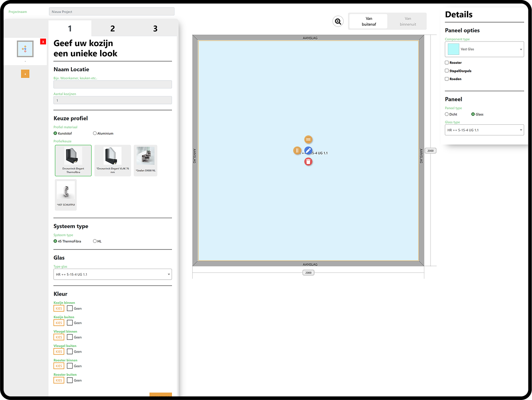
Task: Select the Gealan S9000 NL profile
Action: 145,161
